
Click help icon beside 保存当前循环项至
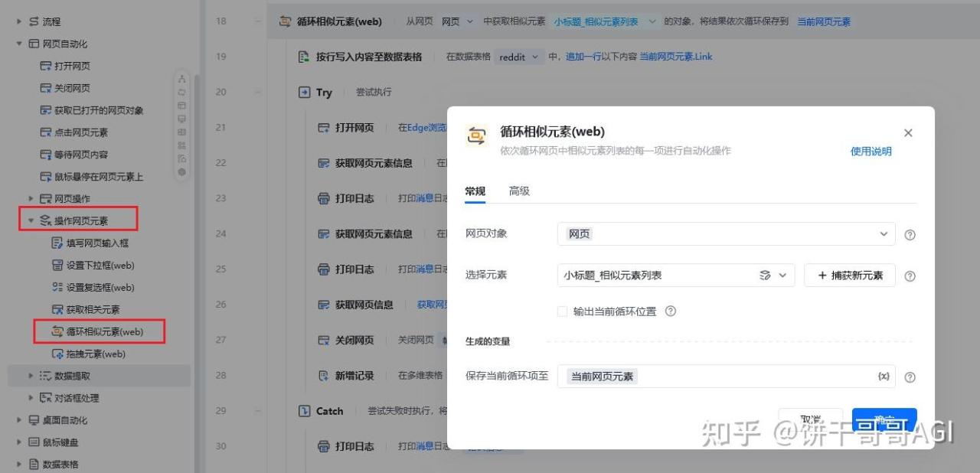(x=910, y=377)
